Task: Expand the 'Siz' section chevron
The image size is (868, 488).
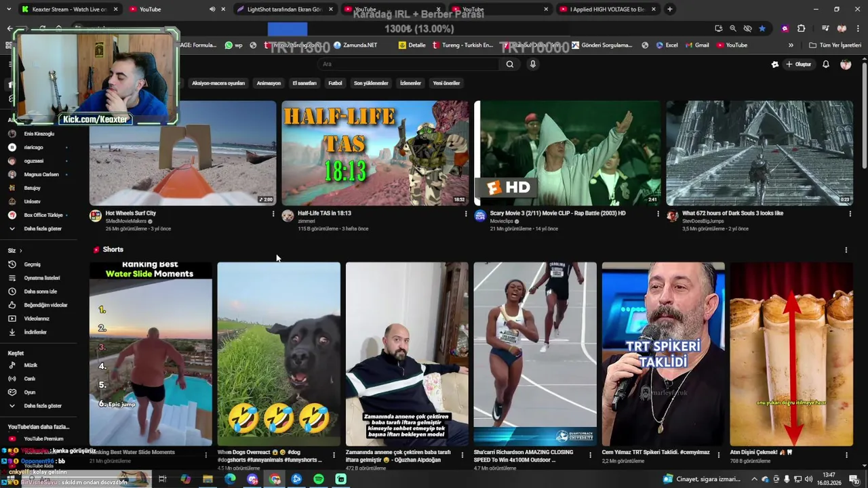Action: click(20, 250)
